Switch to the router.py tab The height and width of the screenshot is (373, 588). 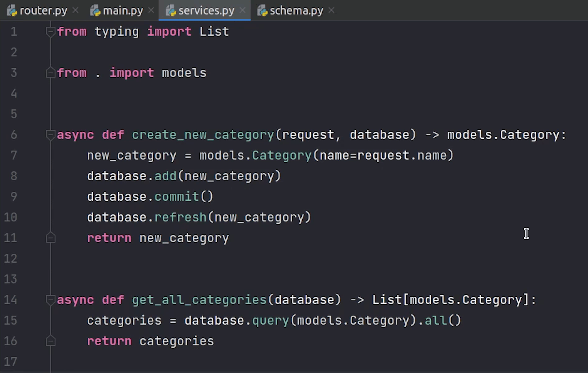(x=43, y=11)
